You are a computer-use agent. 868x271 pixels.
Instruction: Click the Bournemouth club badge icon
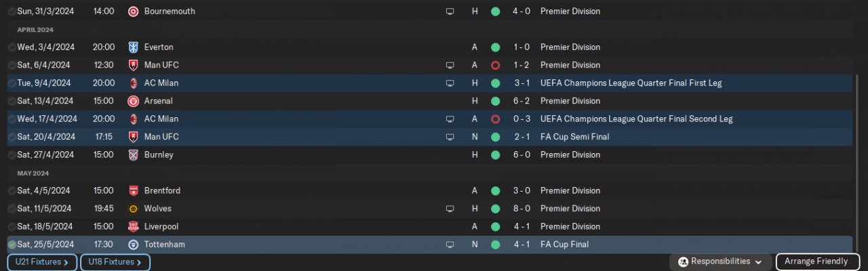pos(134,12)
